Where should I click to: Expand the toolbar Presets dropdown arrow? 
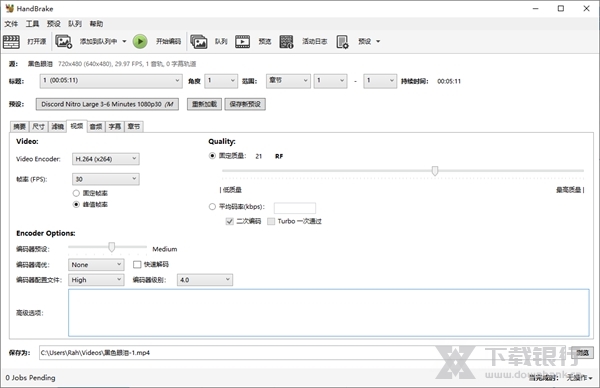(x=378, y=41)
